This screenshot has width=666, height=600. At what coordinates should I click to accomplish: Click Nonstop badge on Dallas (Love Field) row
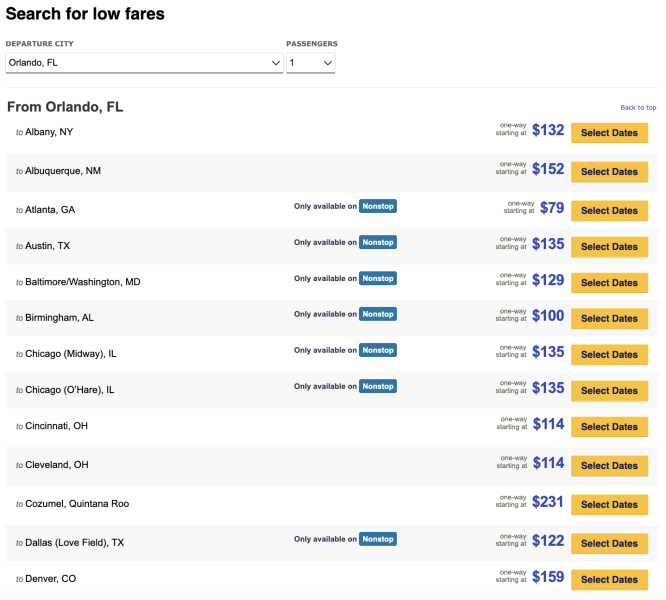(378, 539)
